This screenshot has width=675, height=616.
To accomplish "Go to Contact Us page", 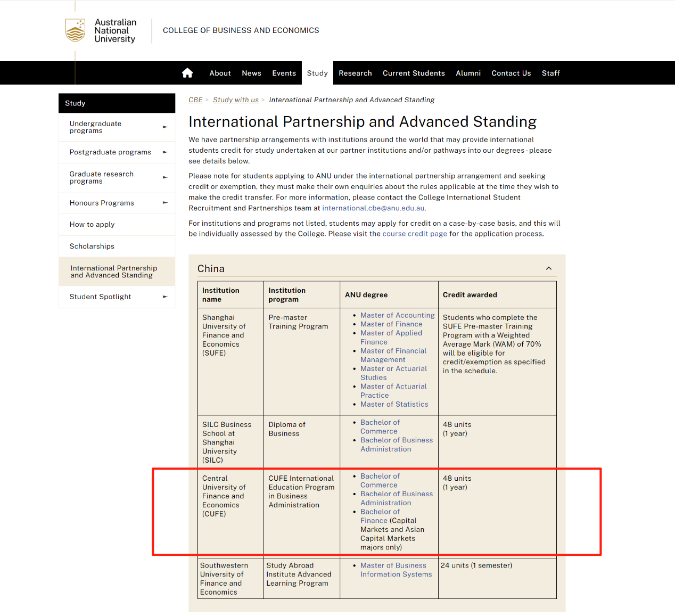I will tap(511, 73).
